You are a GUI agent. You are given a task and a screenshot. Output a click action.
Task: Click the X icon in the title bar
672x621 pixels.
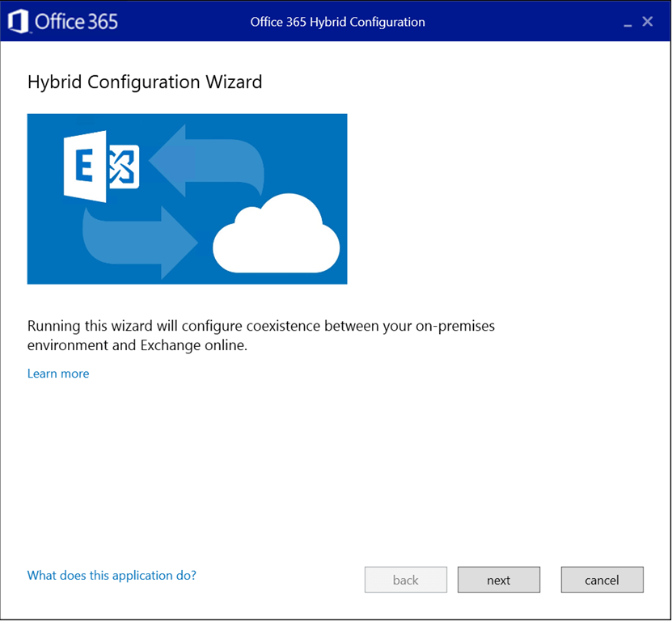[648, 22]
